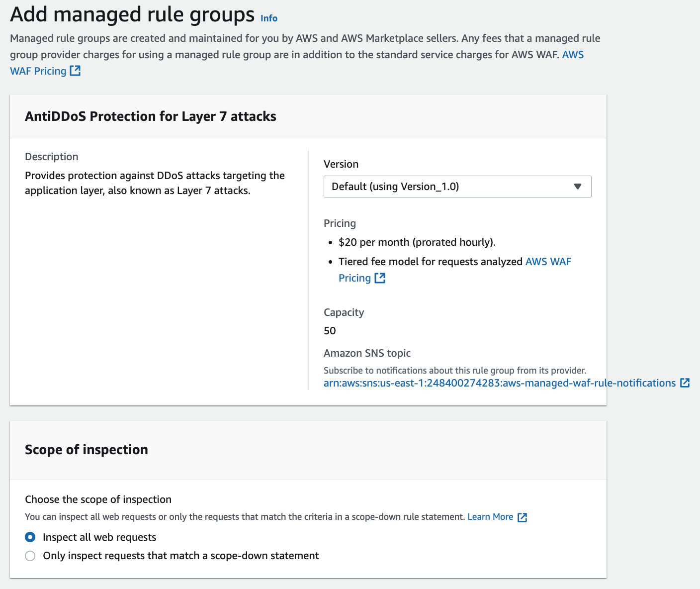
Task: Open AWS WAF Pricing link in the intro paragraph
Action: click(x=38, y=71)
